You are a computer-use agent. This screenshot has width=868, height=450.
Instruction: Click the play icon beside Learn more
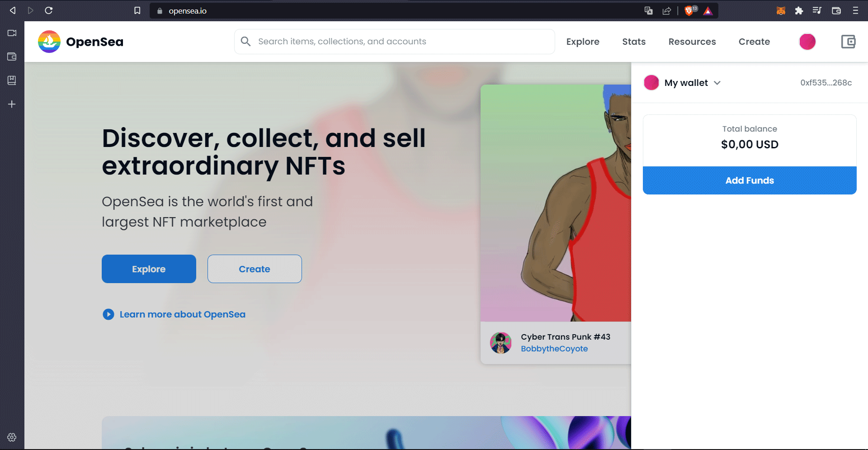108,314
